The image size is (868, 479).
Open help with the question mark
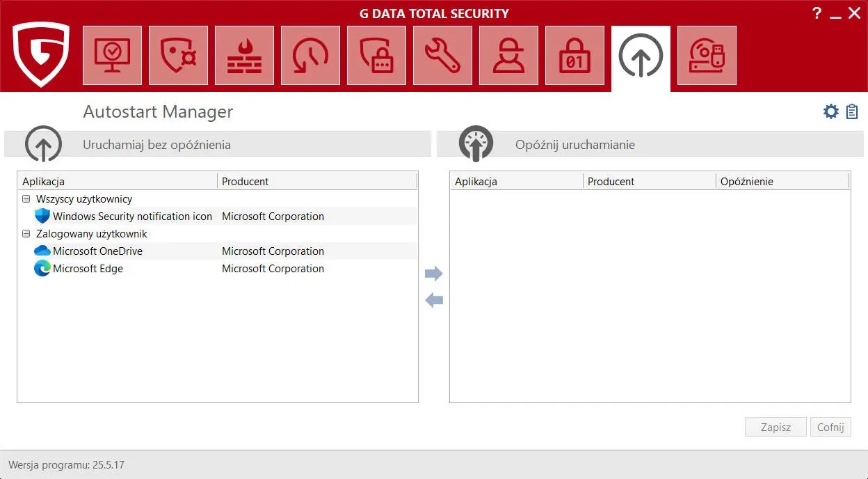point(817,13)
